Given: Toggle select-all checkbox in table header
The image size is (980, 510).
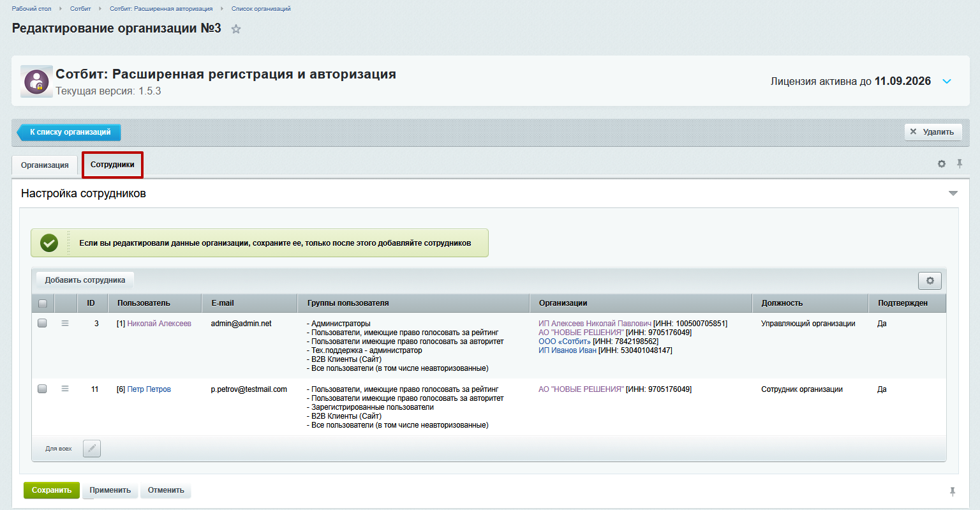Looking at the screenshot, I should pyautogui.click(x=43, y=303).
